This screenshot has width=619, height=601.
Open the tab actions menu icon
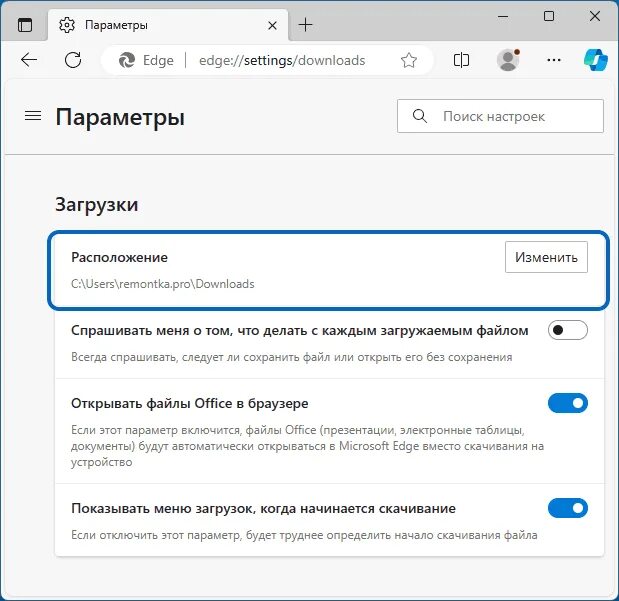pyautogui.click(x=25, y=25)
